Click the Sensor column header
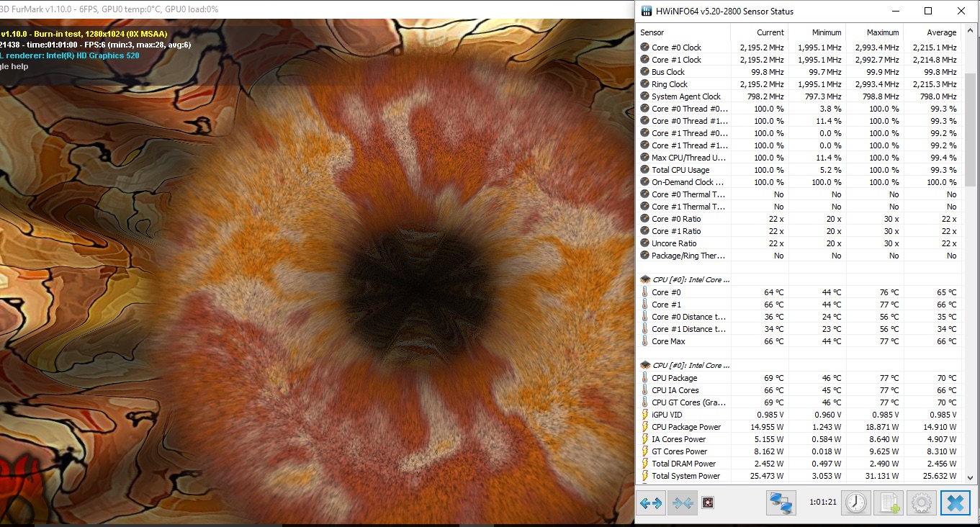This screenshot has width=980, height=527. [x=683, y=32]
